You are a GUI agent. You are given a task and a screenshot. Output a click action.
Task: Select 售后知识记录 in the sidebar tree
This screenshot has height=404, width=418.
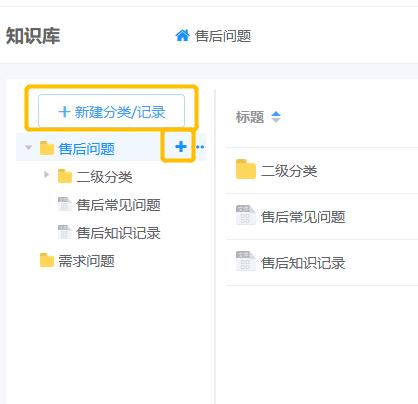tap(118, 233)
